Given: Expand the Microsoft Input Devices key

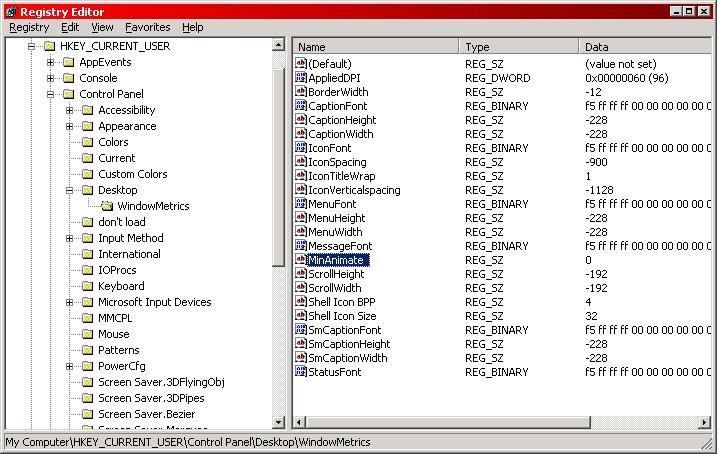Looking at the screenshot, I should click(x=70, y=302).
